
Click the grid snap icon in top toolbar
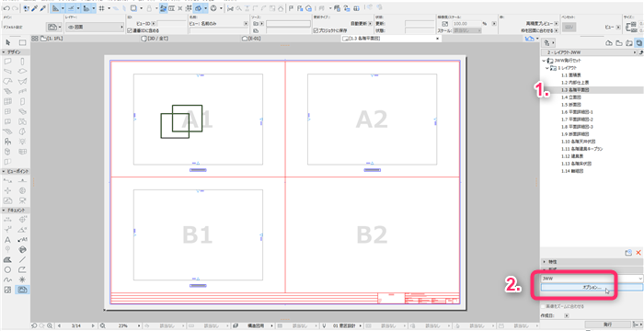101,7
